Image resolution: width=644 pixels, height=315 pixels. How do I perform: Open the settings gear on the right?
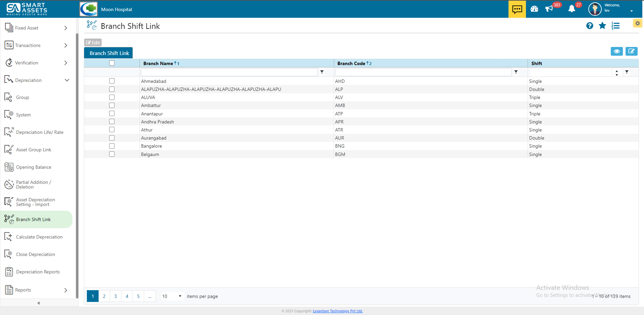point(637,23)
